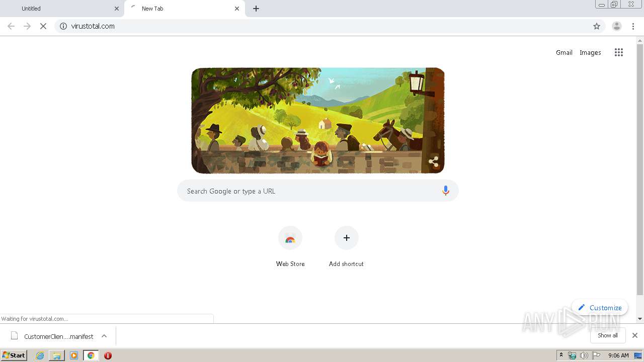Click the address bar showing virustotal.com
This screenshot has width=644, height=362.
tap(329, 26)
